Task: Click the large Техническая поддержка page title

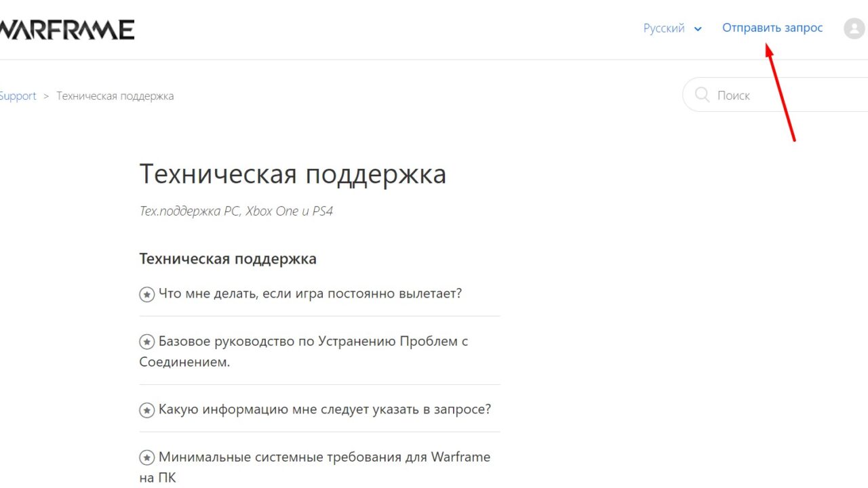Action: 292,174
